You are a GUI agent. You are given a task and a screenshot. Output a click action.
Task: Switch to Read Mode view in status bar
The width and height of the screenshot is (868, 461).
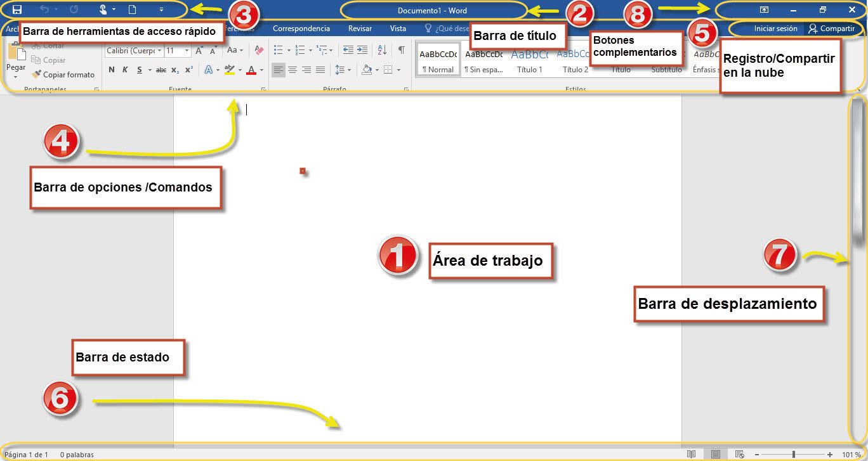691,454
